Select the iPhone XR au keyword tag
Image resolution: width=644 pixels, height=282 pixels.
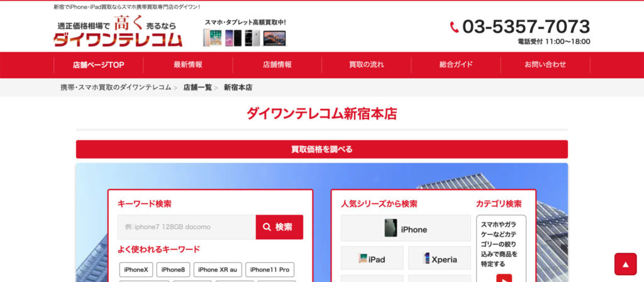click(x=218, y=269)
